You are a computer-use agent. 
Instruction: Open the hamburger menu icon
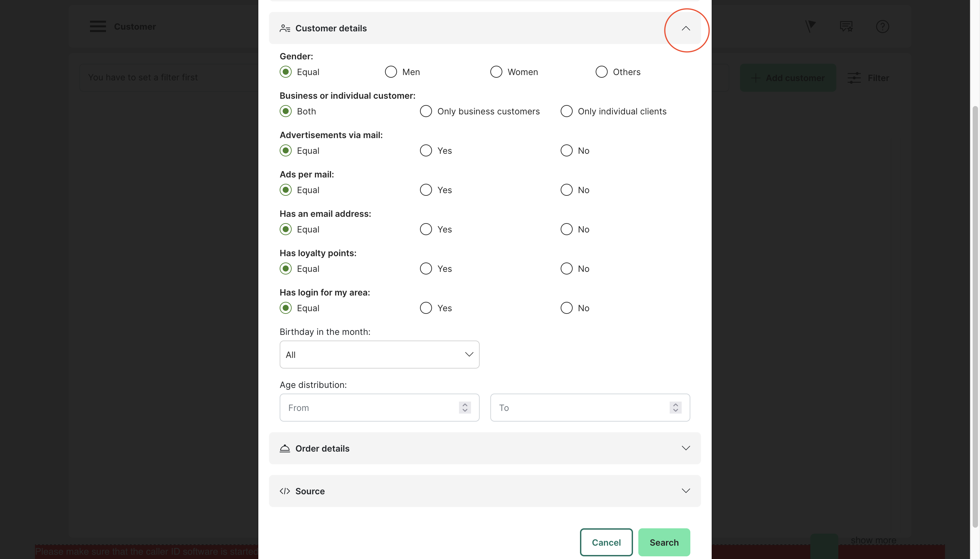(x=98, y=26)
